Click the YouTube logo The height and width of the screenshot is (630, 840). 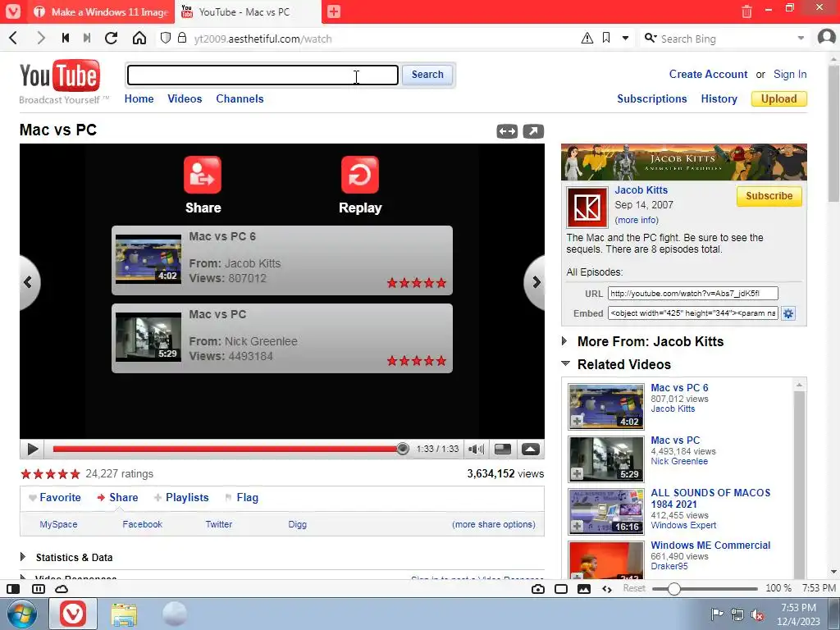pyautogui.click(x=60, y=76)
